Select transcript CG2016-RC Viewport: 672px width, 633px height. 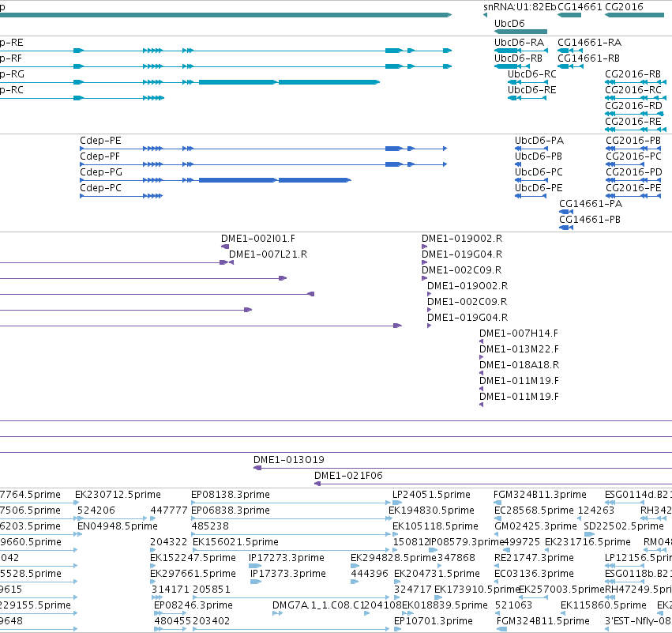click(x=636, y=98)
